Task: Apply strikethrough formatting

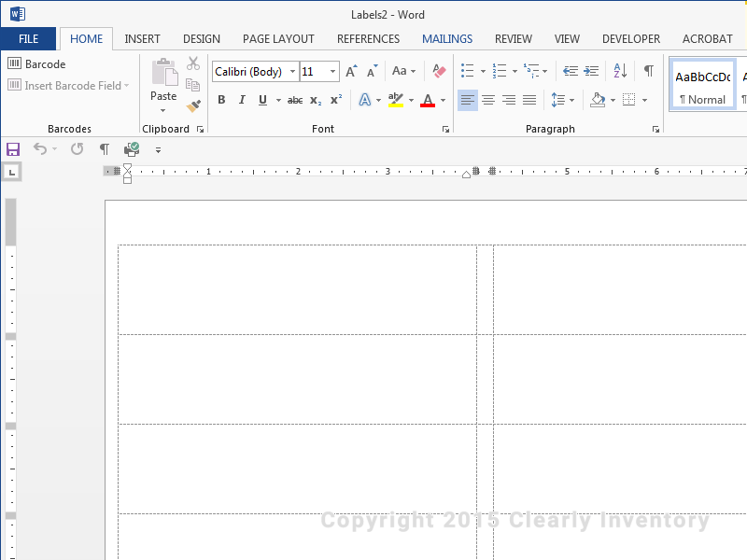Action: [295, 100]
